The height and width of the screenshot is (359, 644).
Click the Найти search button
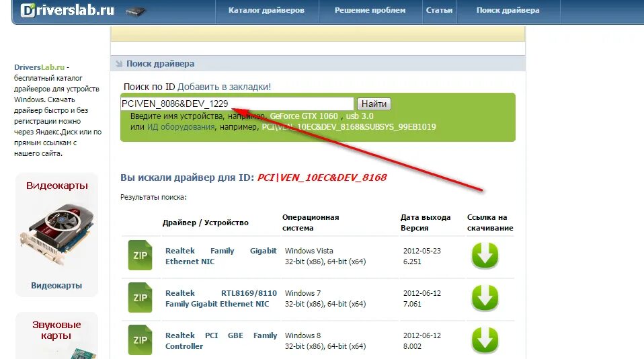tap(374, 104)
